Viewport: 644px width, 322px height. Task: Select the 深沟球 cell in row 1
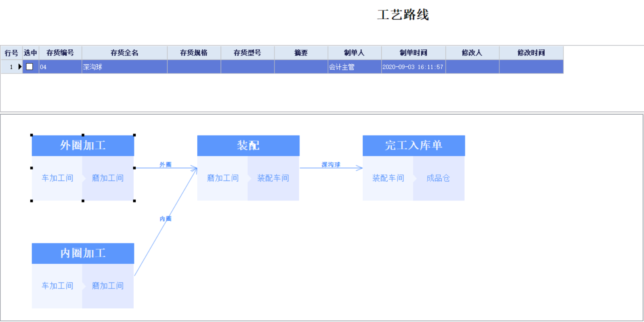tap(124, 67)
